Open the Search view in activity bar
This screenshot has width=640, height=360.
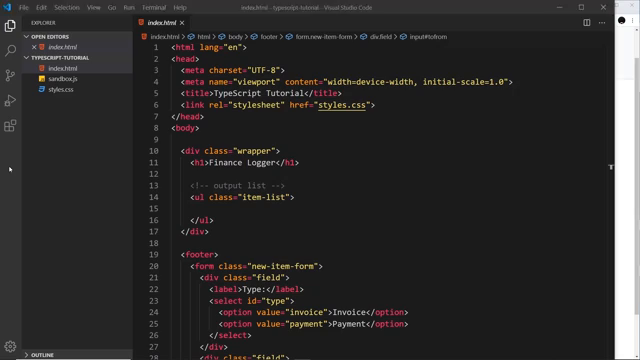[10, 51]
